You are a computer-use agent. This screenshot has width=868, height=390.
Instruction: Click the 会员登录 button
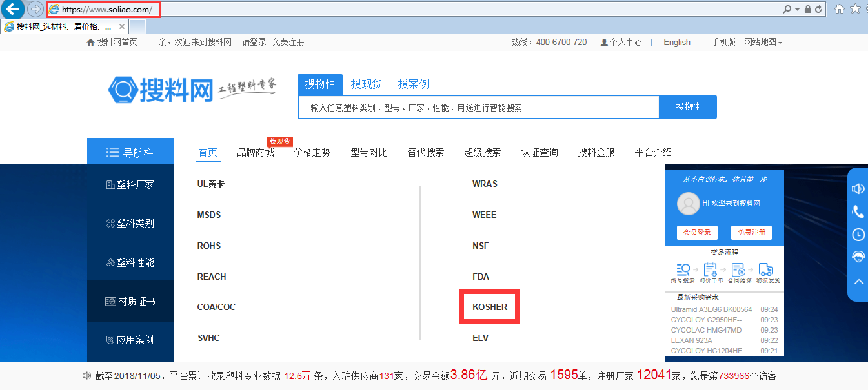click(697, 233)
